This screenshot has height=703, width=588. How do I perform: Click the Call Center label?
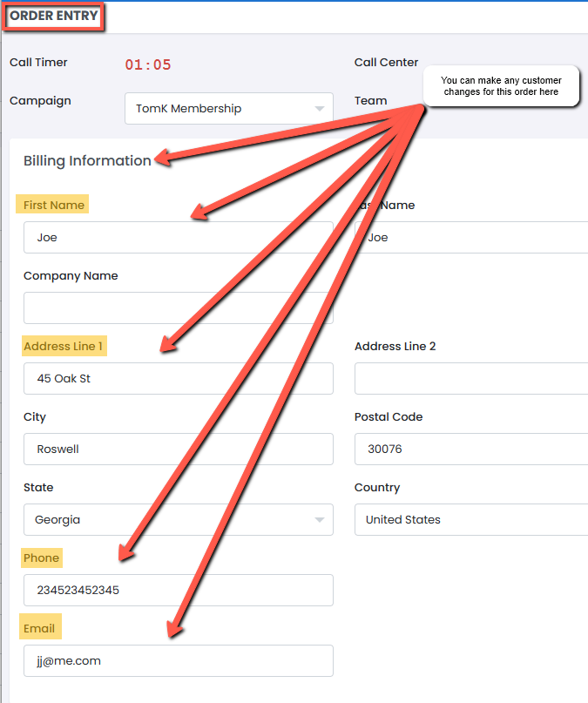click(x=386, y=63)
